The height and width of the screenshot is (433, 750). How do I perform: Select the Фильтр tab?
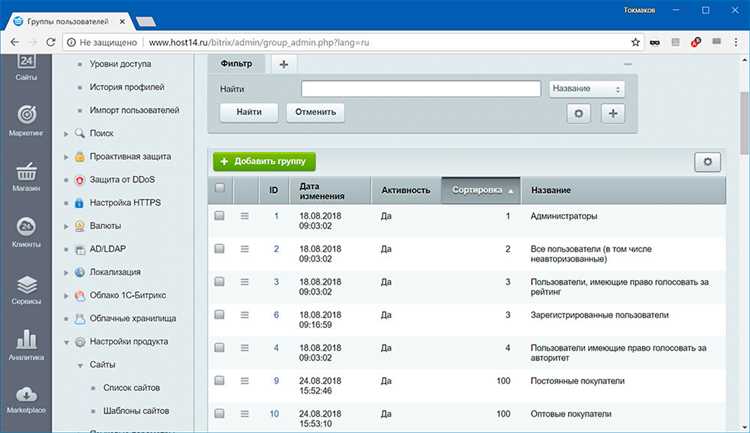pyautogui.click(x=236, y=64)
